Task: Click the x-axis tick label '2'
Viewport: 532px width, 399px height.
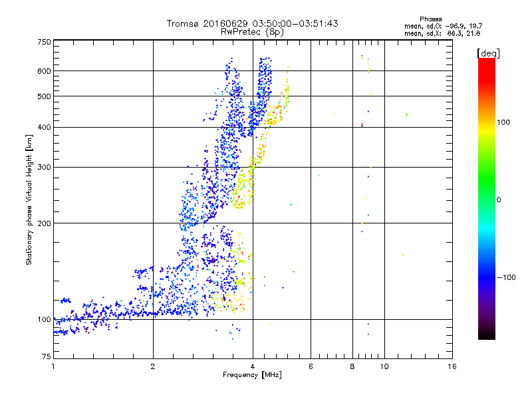Action: pos(153,366)
